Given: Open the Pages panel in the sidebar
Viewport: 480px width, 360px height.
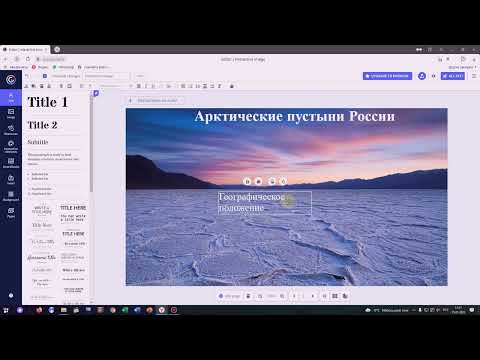Looking at the screenshot, I should 11,212.
